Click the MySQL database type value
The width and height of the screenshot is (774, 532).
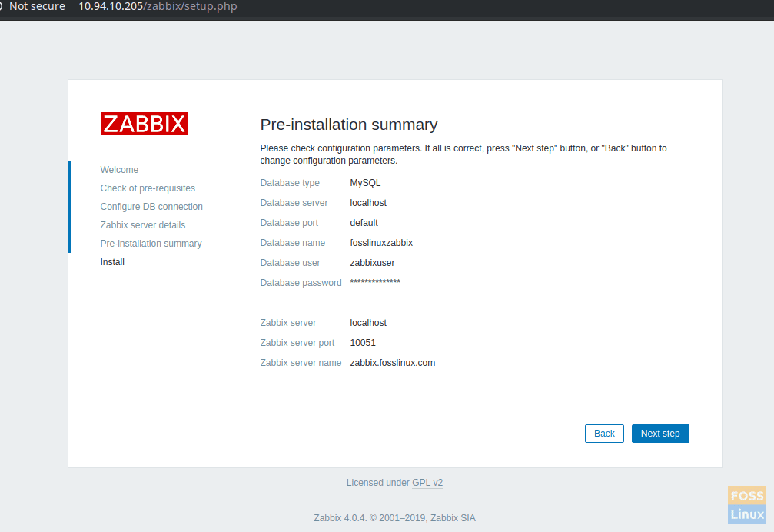pyautogui.click(x=365, y=183)
